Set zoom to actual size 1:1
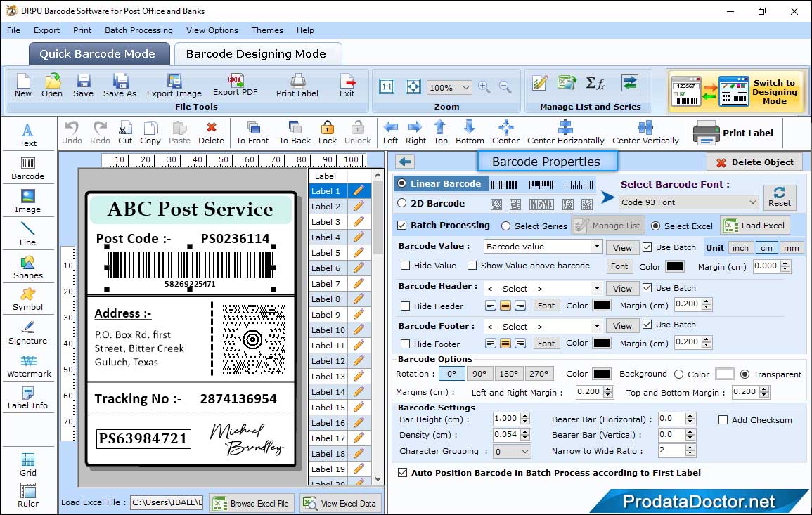812x515 pixels. pos(387,86)
